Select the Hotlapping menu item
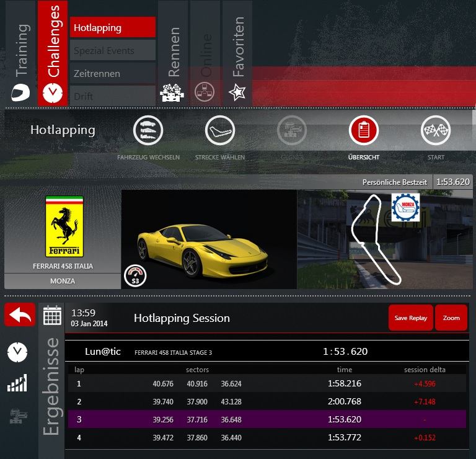476x459 pixels. point(113,27)
